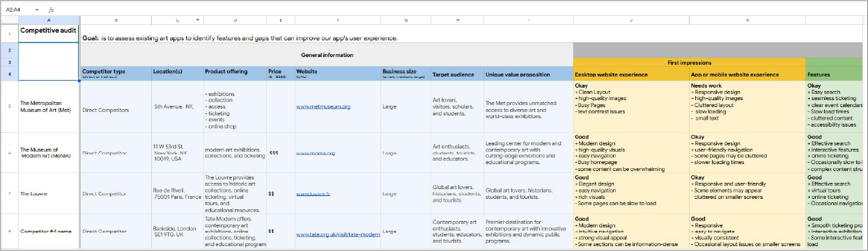This screenshot has height=251, width=868.
Task: Click the Louvre mobile experience Okay cell
Action: pos(747,193)
